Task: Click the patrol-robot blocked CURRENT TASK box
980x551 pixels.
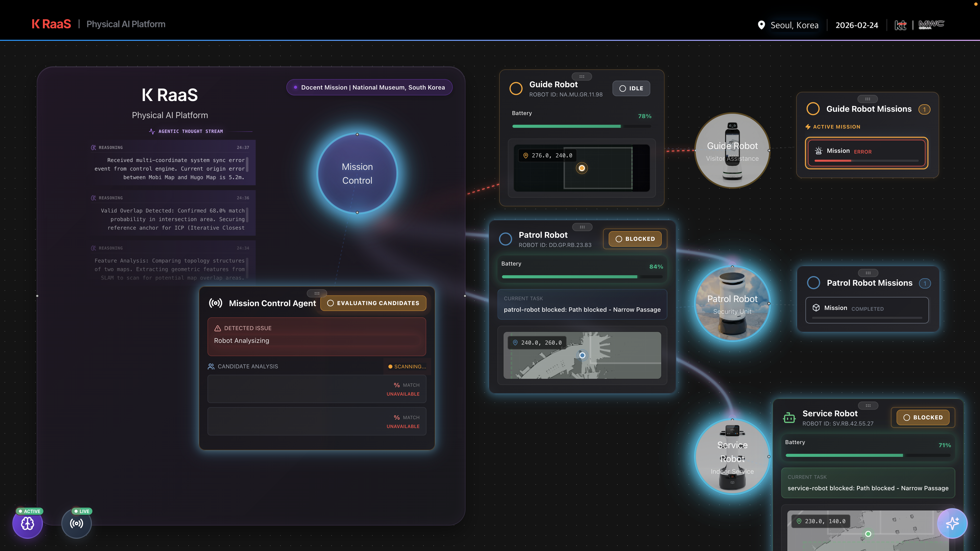Action: click(582, 304)
